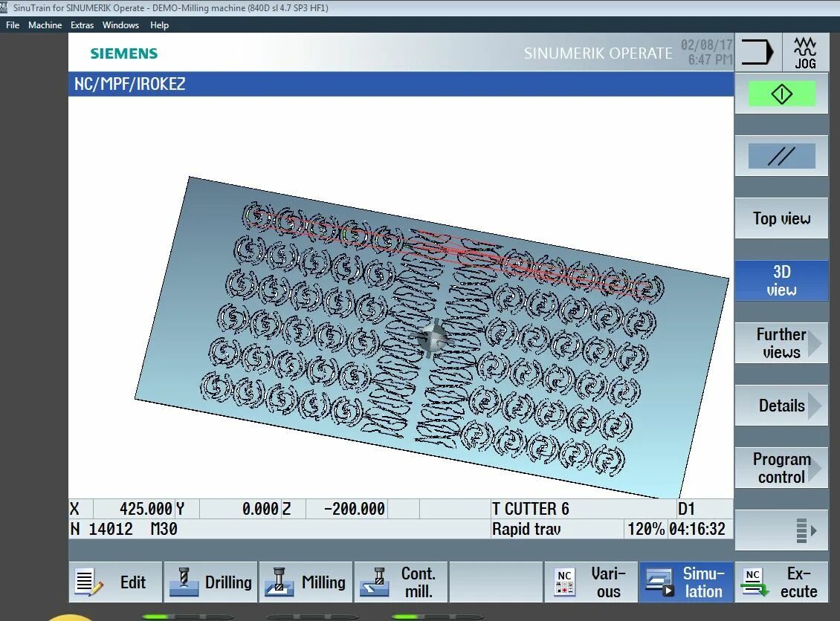Viewport: 840px width, 621px height.
Task: Open the Windows menu
Action: point(120,25)
